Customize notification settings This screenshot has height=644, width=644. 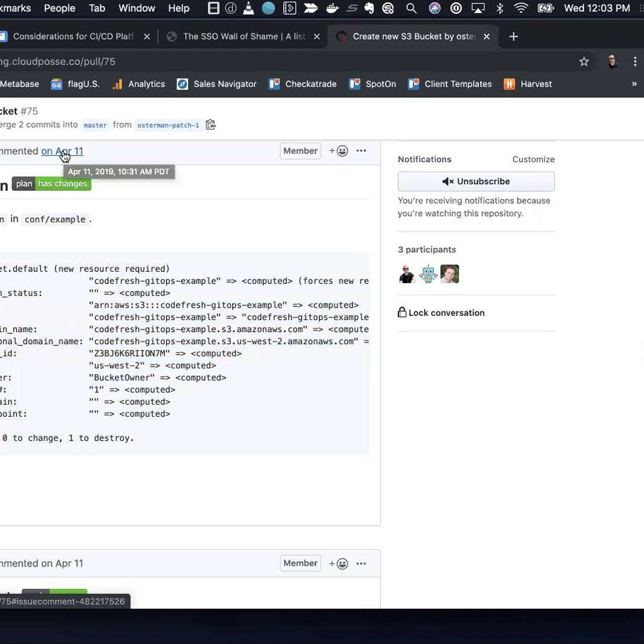pyautogui.click(x=533, y=159)
